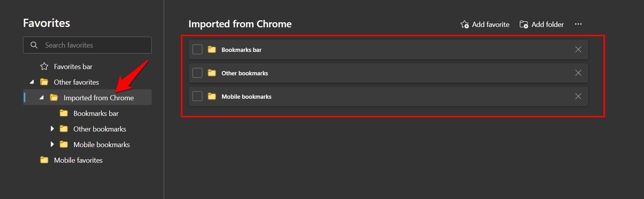
Task: Delete Other bookmarks using its X icon
Action: [578, 73]
